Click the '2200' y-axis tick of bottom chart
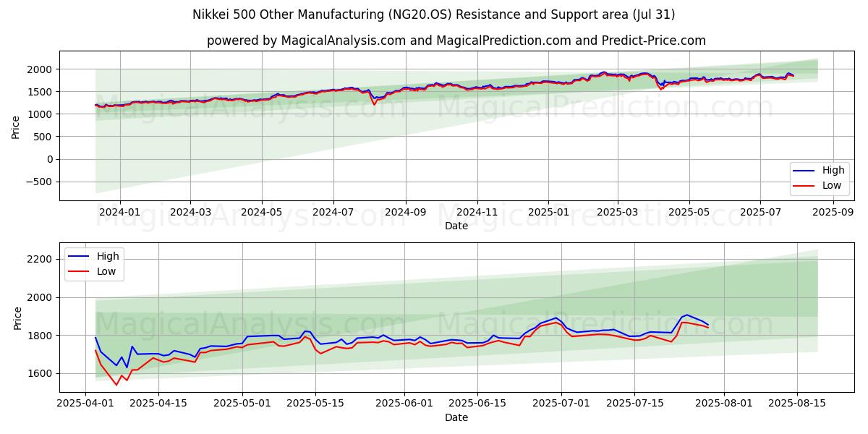868x434 pixels. (41, 260)
